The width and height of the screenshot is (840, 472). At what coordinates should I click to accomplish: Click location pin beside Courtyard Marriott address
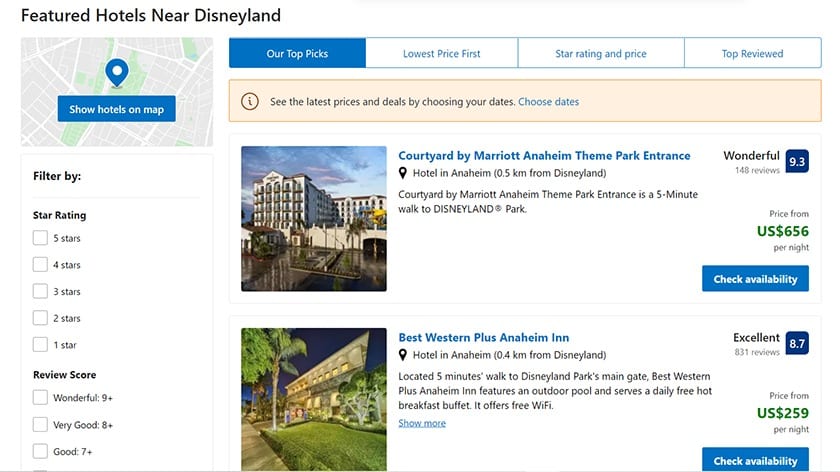click(403, 173)
